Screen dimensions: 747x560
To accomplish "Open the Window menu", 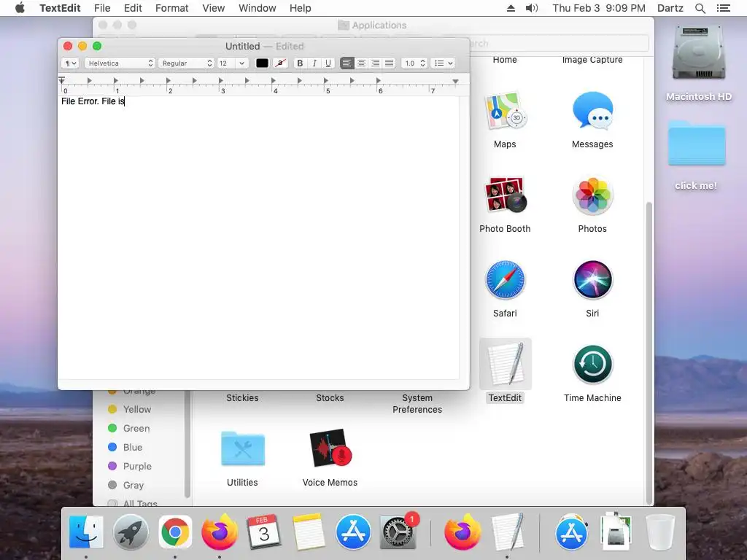I will click(x=258, y=8).
